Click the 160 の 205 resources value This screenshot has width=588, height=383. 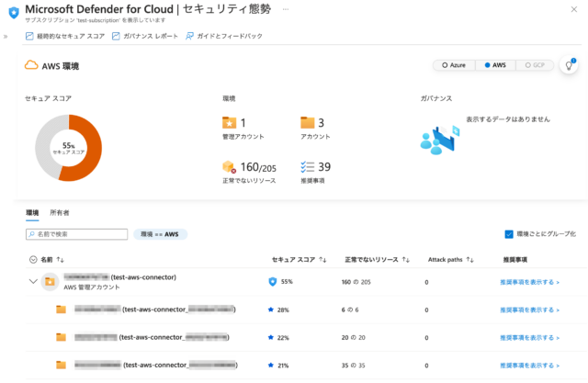[356, 282]
